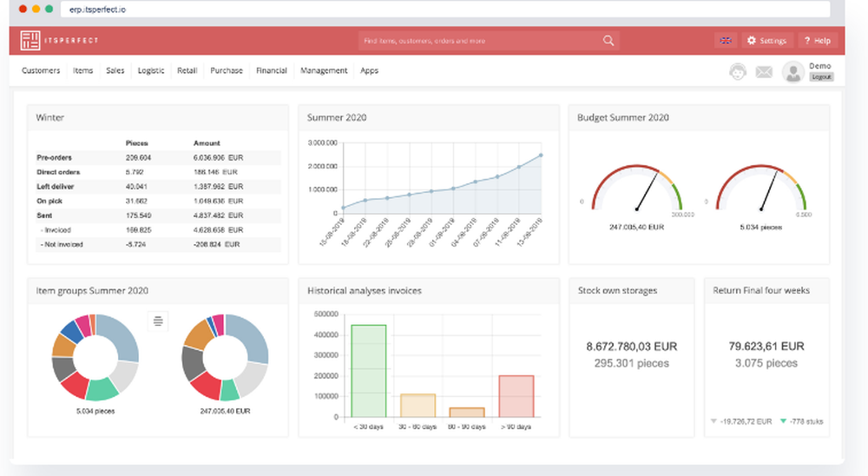Open the Help button

point(817,41)
